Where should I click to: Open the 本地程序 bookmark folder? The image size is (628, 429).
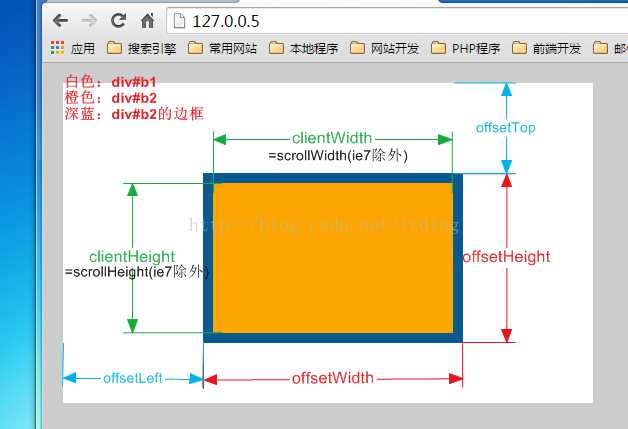tap(304, 48)
